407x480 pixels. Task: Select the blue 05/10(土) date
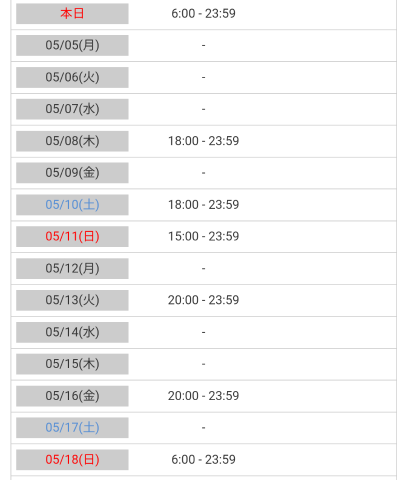click(72, 205)
